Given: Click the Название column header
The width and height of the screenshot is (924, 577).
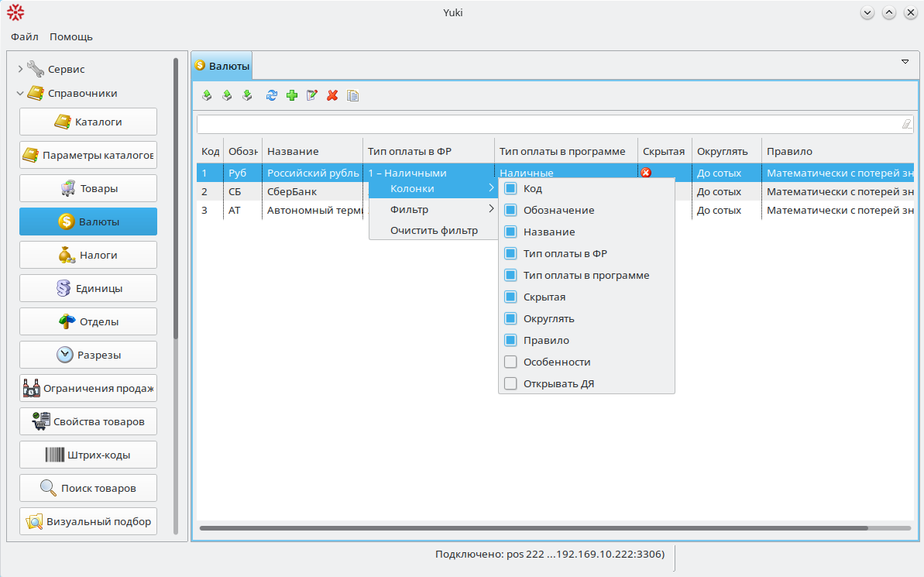Looking at the screenshot, I should [x=312, y=152].
